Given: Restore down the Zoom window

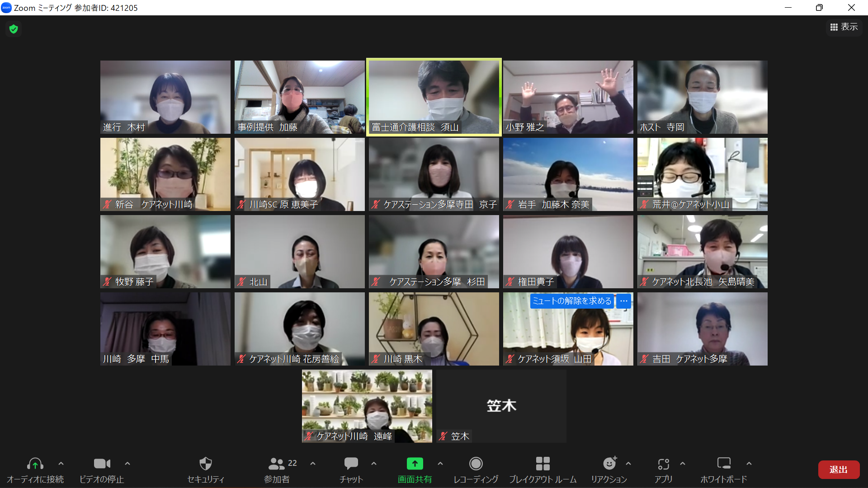Looking at the screenshot, I should 819,8.
